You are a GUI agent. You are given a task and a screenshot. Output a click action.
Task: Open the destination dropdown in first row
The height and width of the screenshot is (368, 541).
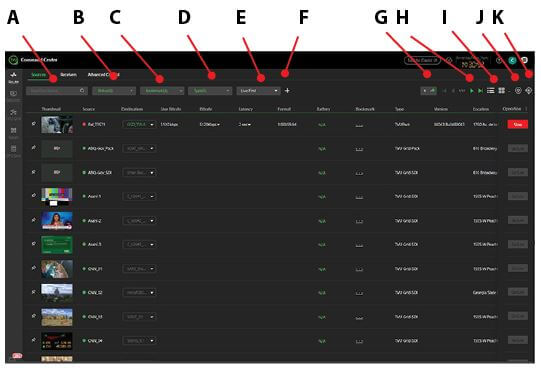click(x=139, y=124)
